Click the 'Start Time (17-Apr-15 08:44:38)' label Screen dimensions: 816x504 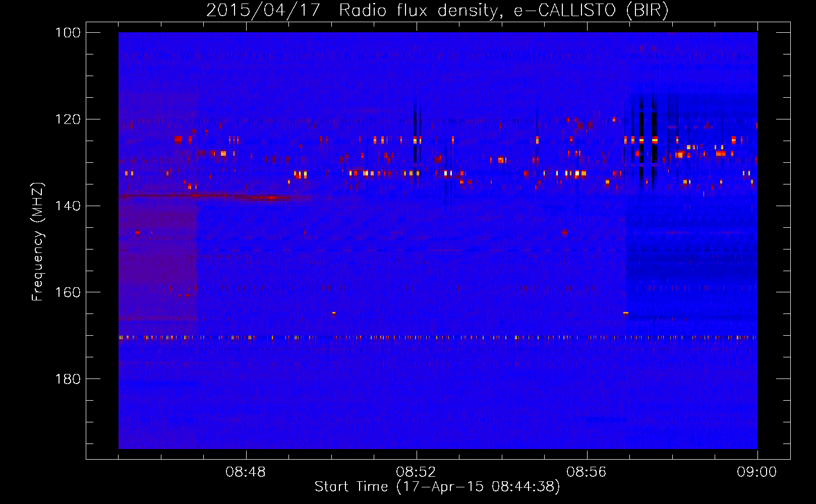click(x=437, y=486)
